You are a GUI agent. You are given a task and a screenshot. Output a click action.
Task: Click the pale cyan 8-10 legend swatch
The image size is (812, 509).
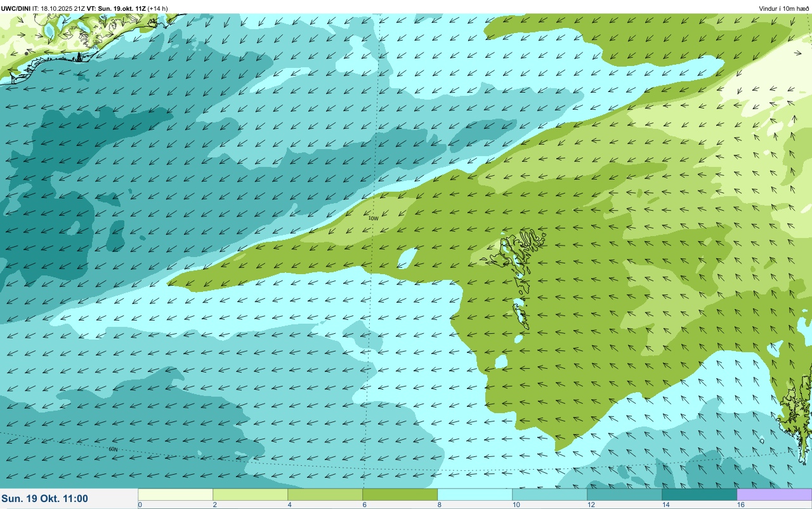click(475, 494)
